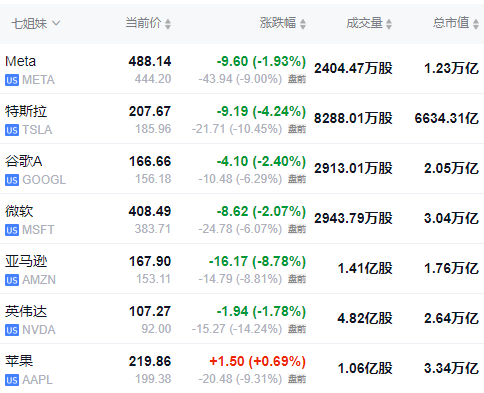The height and width of the screenshot is (393, 484).
Task: Click 盘前 tag in 谷歌A row
Action: click(297, 179)
